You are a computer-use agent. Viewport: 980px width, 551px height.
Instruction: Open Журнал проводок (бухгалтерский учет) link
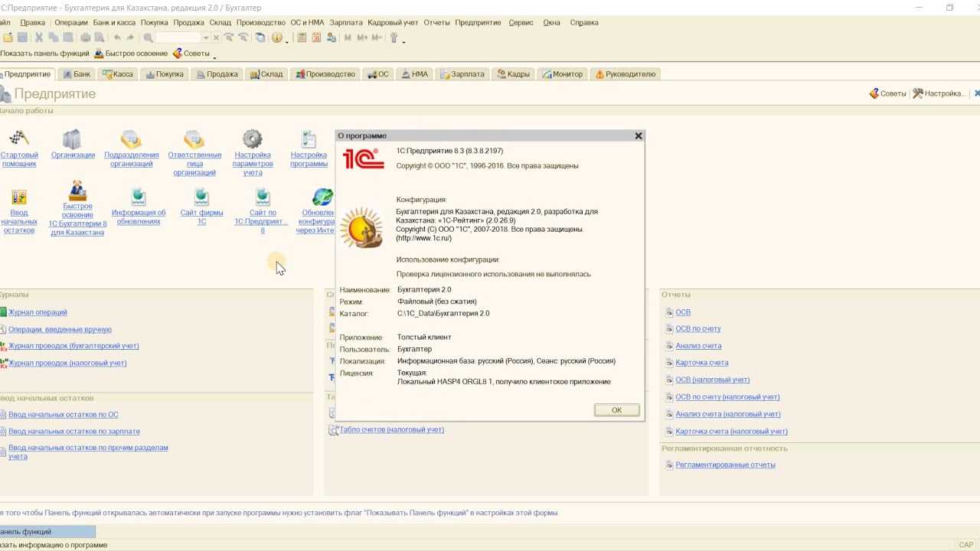coord(73,346)
